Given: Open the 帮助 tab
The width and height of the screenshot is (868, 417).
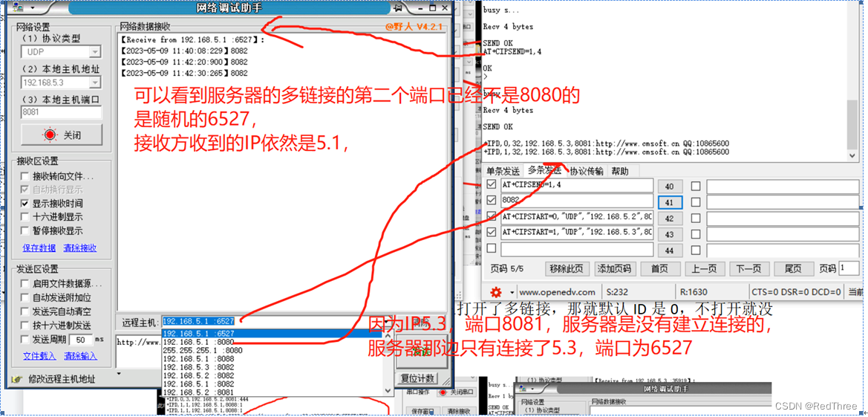Looking at the screenshot, I should click(620, 171).
